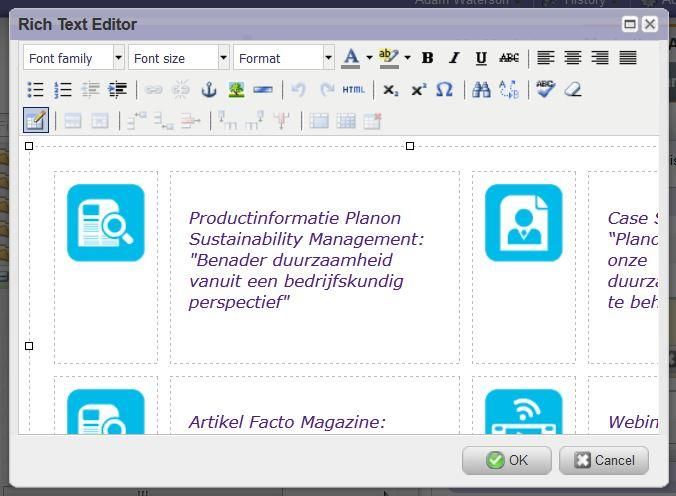Expand the text color picker arrow

[369, 58]
